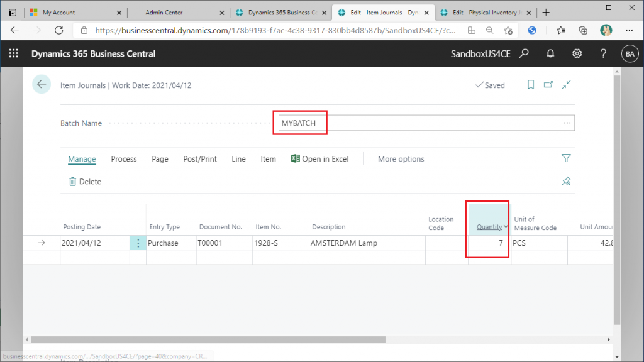
Task: Open the Settings gear menu
Action: pyautogui.click(x=577, y=53)
